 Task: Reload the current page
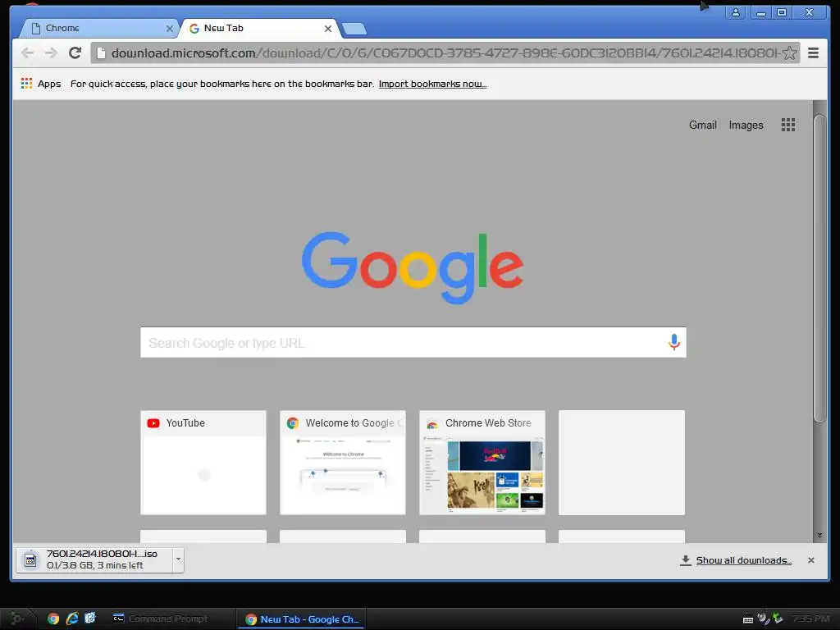[x=75, y=53]
